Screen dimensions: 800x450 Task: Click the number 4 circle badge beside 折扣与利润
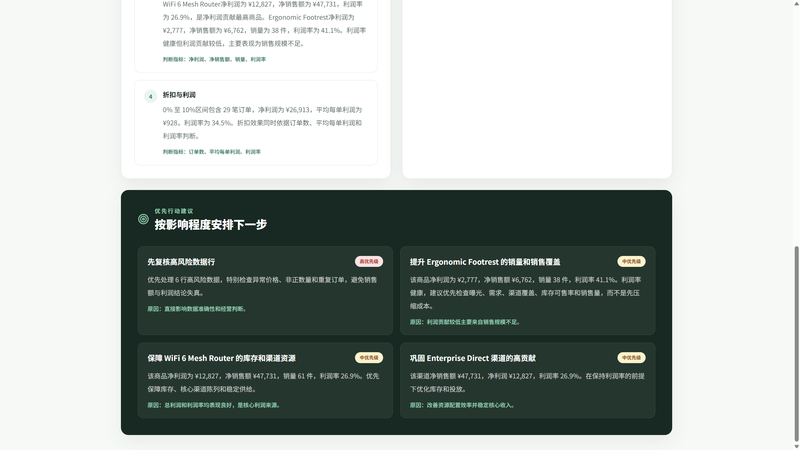(151, 96)
